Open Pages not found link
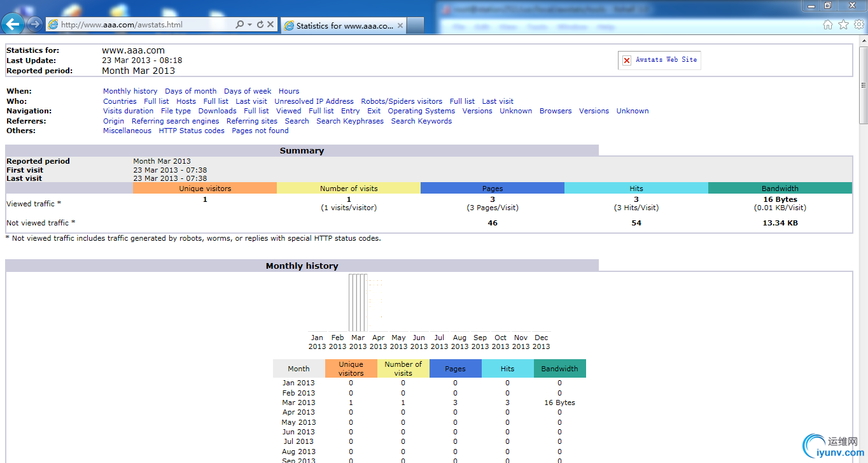This screenshot has height=463, width=868. [260, 131]
